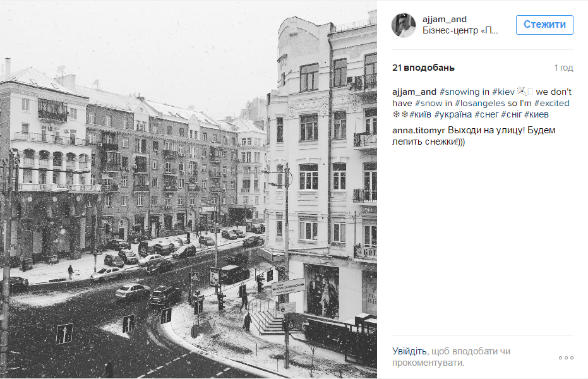Click the 21 вподобань likes count
Viewport: 588px width, 379px height.
(x=423, y=68)
